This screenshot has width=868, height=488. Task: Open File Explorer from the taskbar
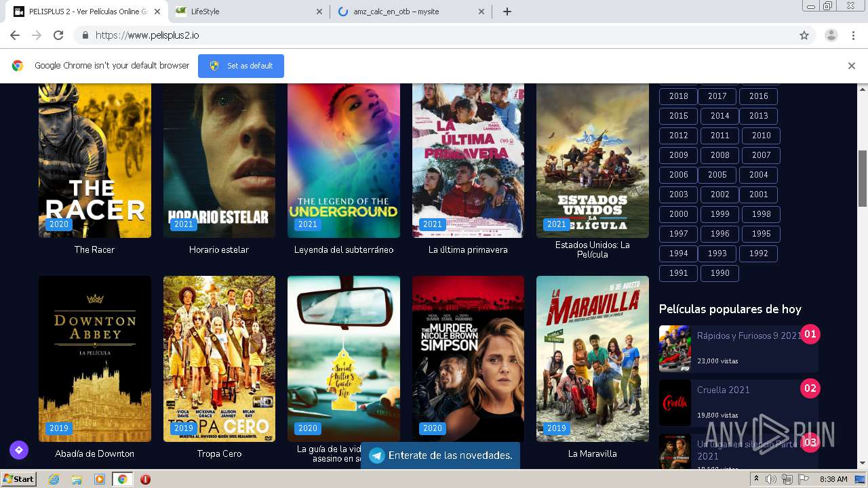pos(77,479)
